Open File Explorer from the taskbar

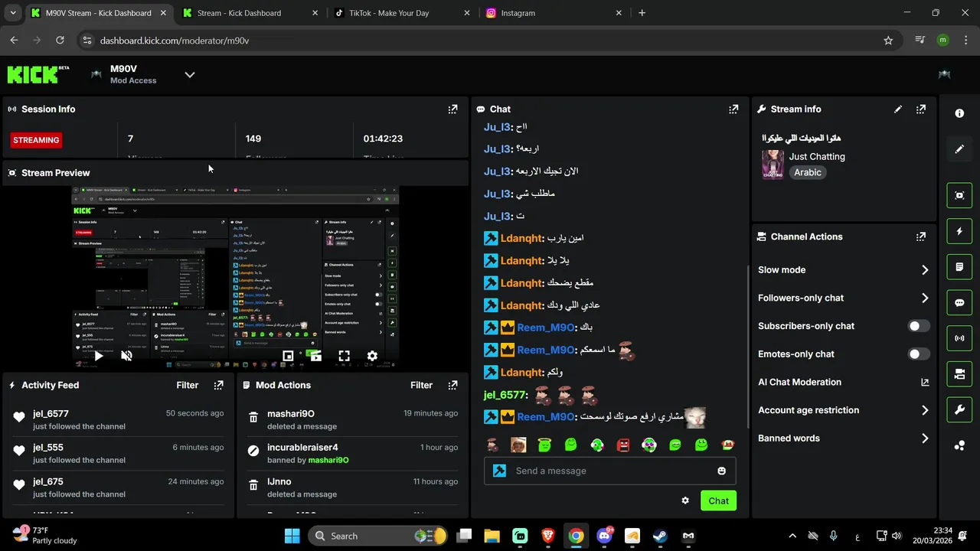click(492, 536)
